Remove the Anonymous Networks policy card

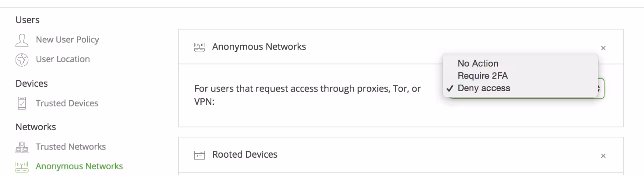[603, 48]
